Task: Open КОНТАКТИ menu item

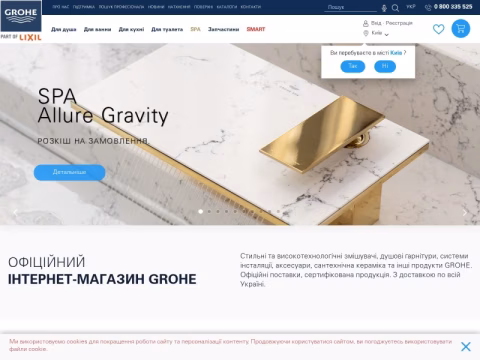Action: pos(251,7)
